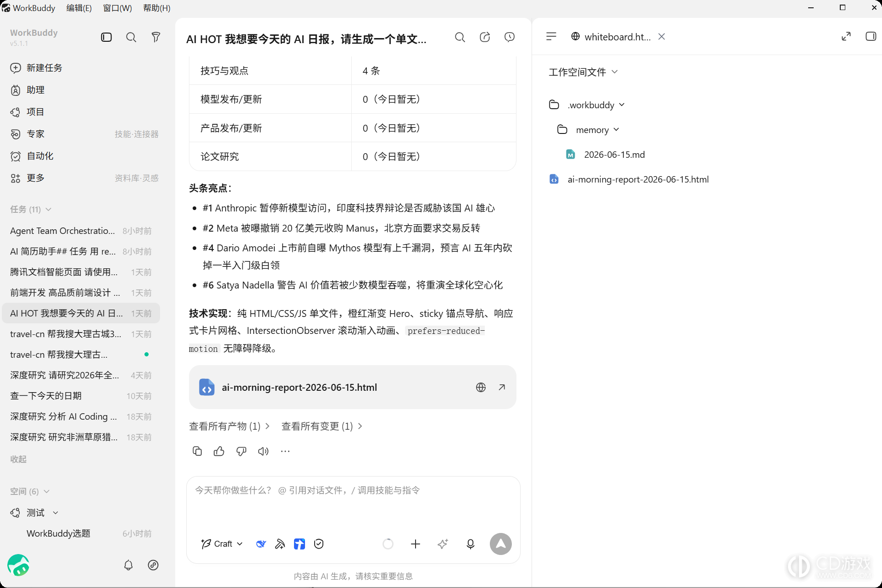The width and height of the screenshot is (882, 588).
Task: Open ai-morning-report in browser globe icon
Action: pyautogui.click(x=481, y=387)
